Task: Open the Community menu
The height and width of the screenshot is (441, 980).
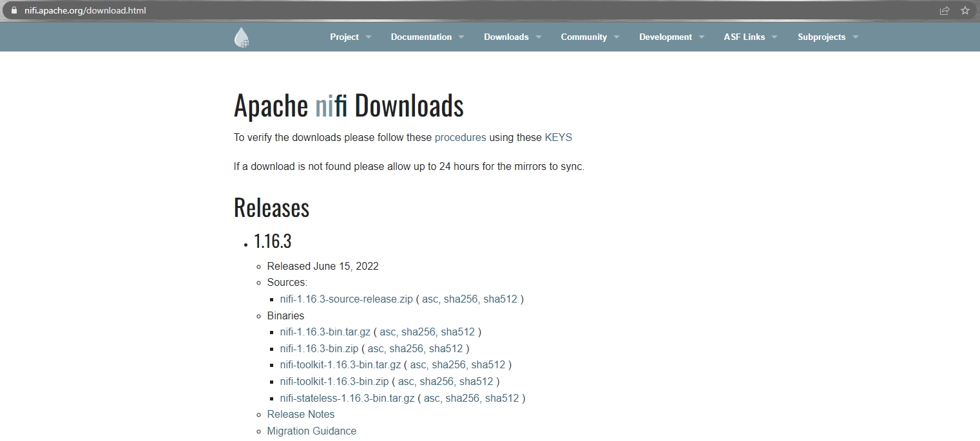Action: (584, 37)
